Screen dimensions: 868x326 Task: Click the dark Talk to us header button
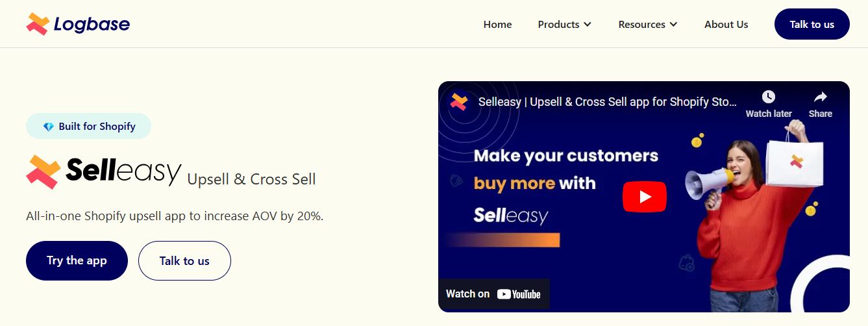pyautogui.click(x=812, y=24)
